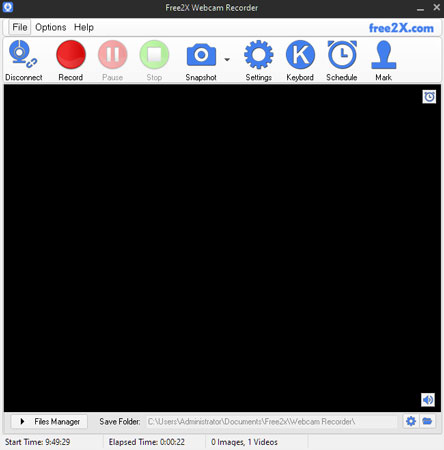
Task: Click the Mark stamp icon
Action: pyautogui.click(x=384, y=54)
